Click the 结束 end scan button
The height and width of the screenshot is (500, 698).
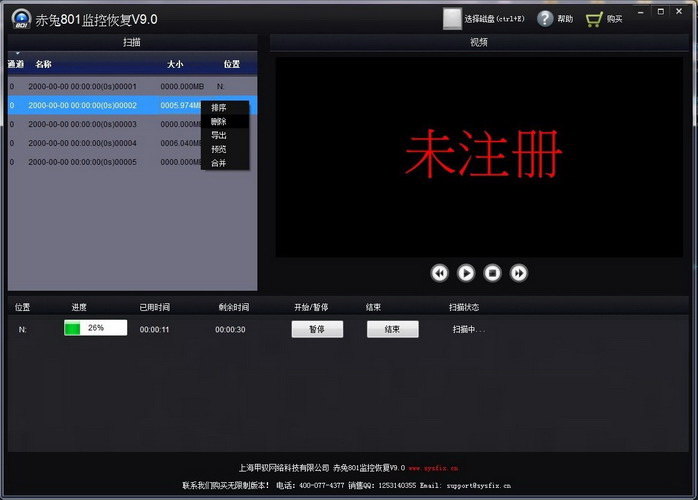[x=392, y=329]
